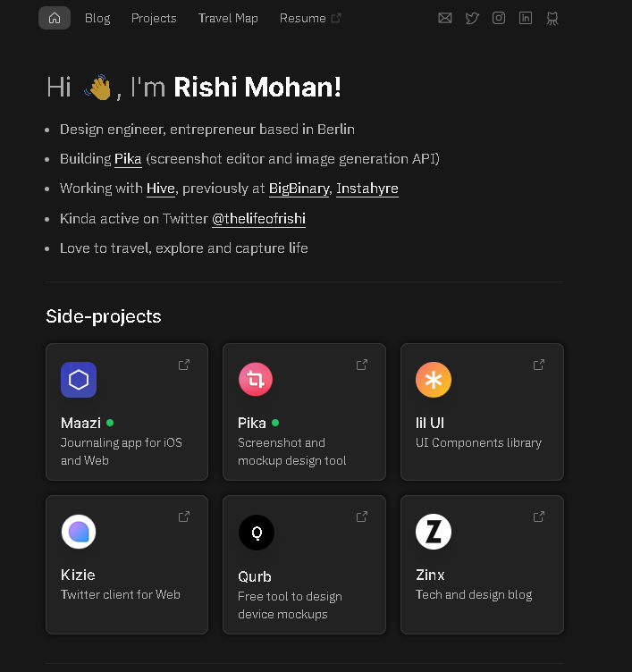Navigate to Travel Map

(x=228, y=18)
